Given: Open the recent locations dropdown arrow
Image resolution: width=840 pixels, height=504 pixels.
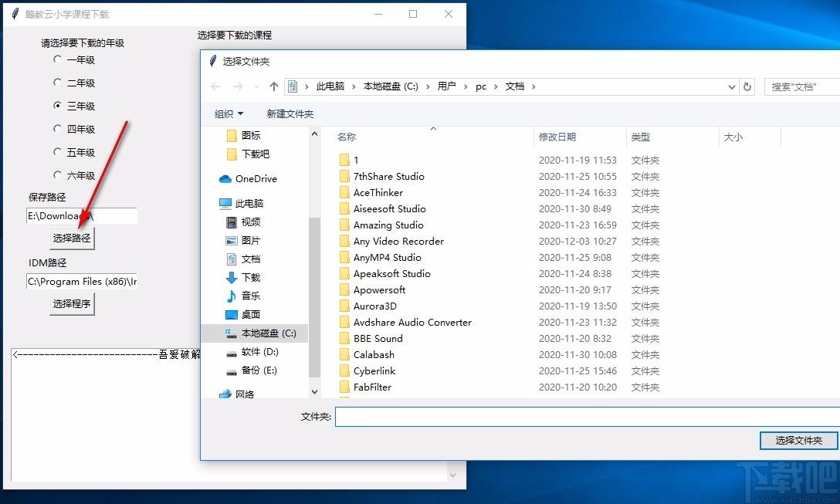Looking at the screenshot, I should coord(256,86).
